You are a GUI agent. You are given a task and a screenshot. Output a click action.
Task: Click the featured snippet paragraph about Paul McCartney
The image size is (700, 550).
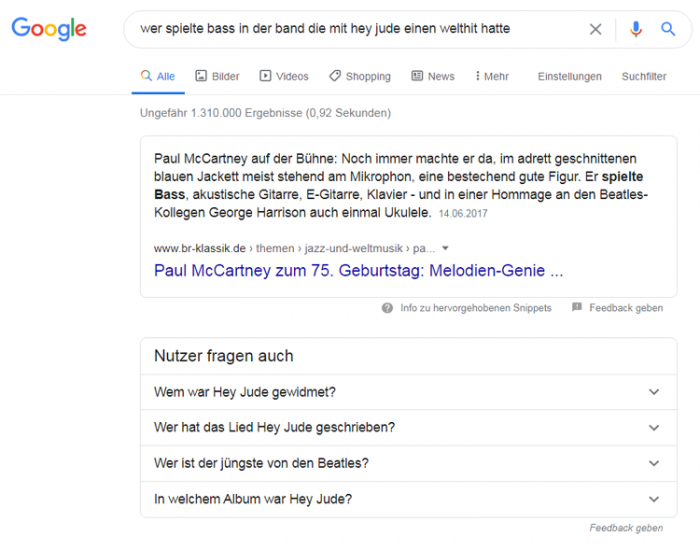(400, 185)
